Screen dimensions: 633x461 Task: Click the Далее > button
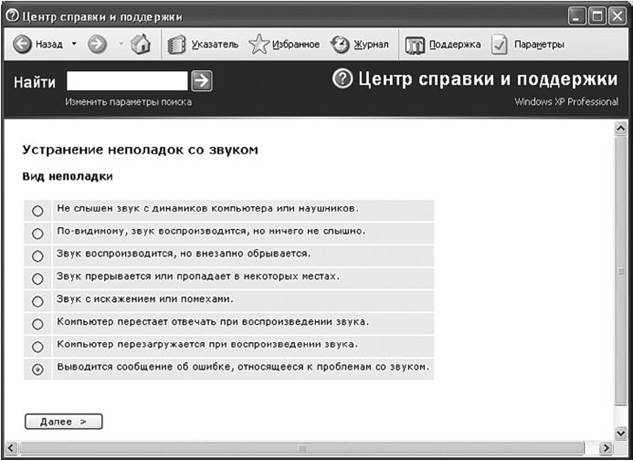pos(64,421)
